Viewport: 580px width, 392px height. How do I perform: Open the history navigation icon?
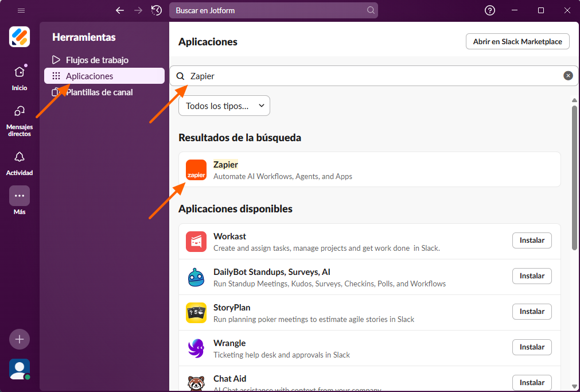click(156, 10)
